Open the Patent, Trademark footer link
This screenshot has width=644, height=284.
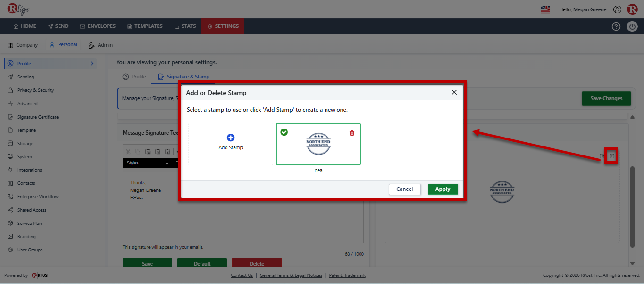pos(347,275)
